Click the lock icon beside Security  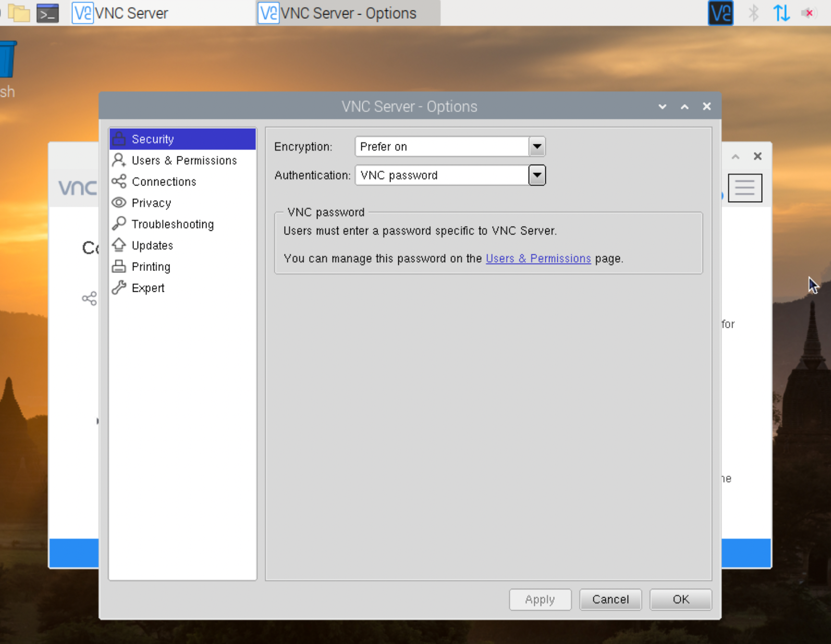coord(119,139)
